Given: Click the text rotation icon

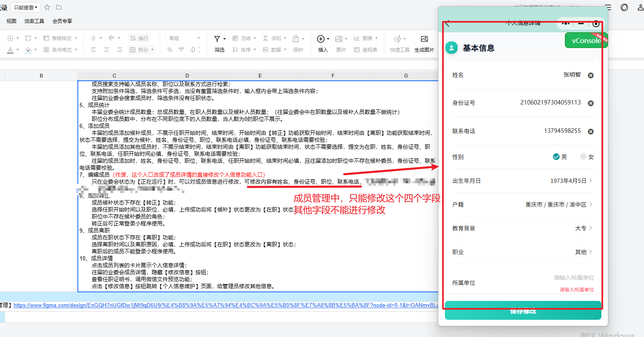Looking at the screenshot, I should click(111, 38).
